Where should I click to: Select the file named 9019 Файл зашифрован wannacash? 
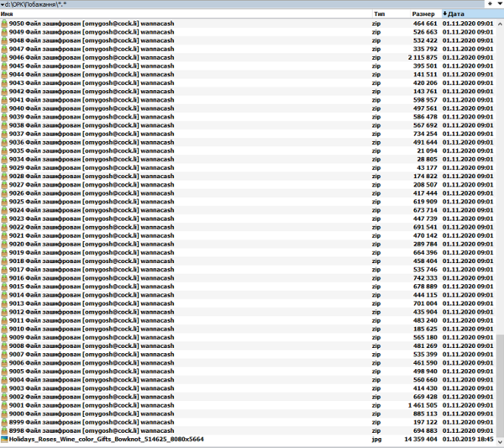[x=92, y=253]
